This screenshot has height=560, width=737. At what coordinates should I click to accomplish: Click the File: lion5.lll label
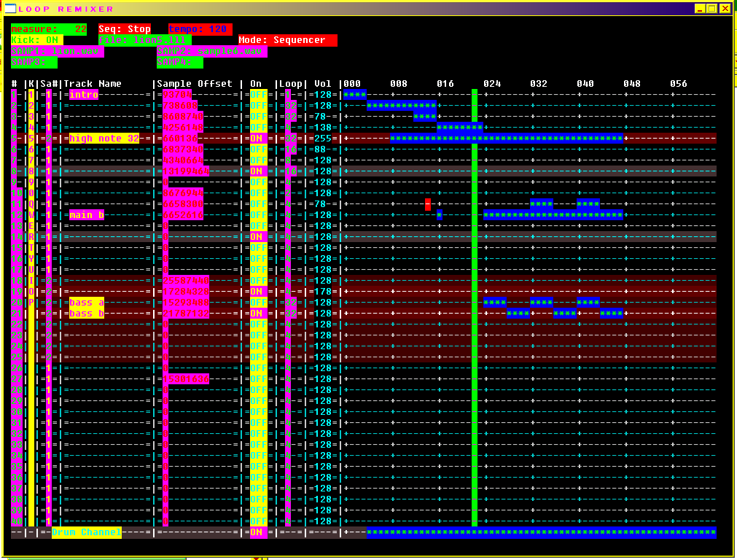point(144,40)
